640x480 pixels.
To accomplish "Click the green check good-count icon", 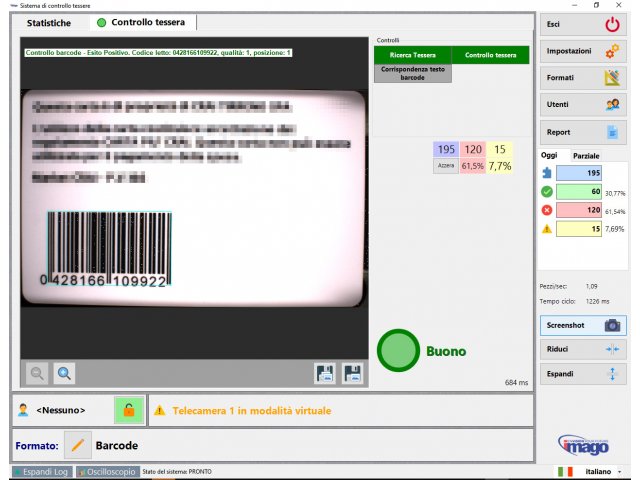I will [x=547, y=191].
